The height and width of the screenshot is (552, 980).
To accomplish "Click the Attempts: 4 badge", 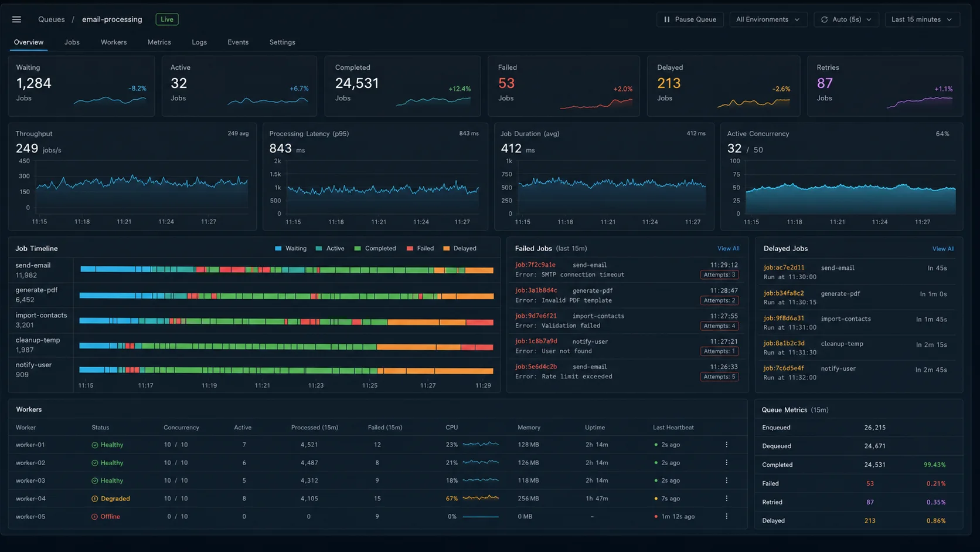I will tap(719, 326).
